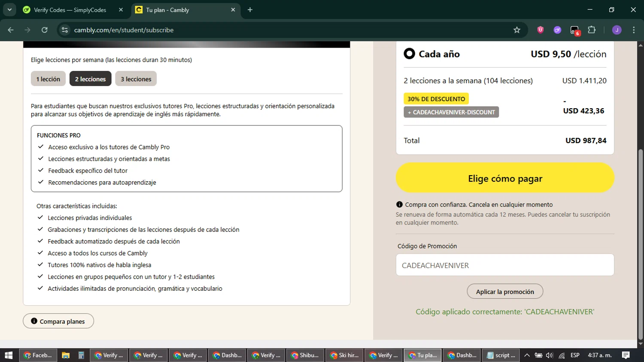The height and width of the screenshot is (362, 644).
Task: Open the Windows Start menu
Action: tap(9, 355)
